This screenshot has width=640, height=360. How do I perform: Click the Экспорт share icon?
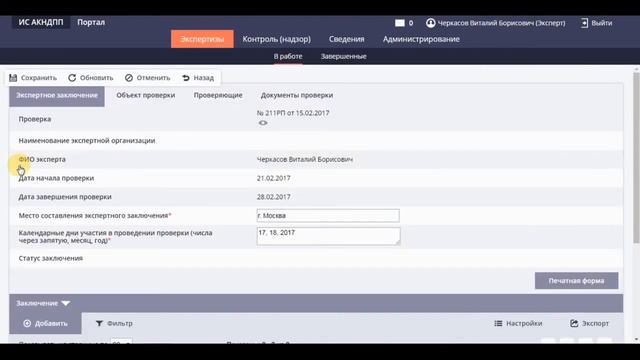click(x=574, y=323)
